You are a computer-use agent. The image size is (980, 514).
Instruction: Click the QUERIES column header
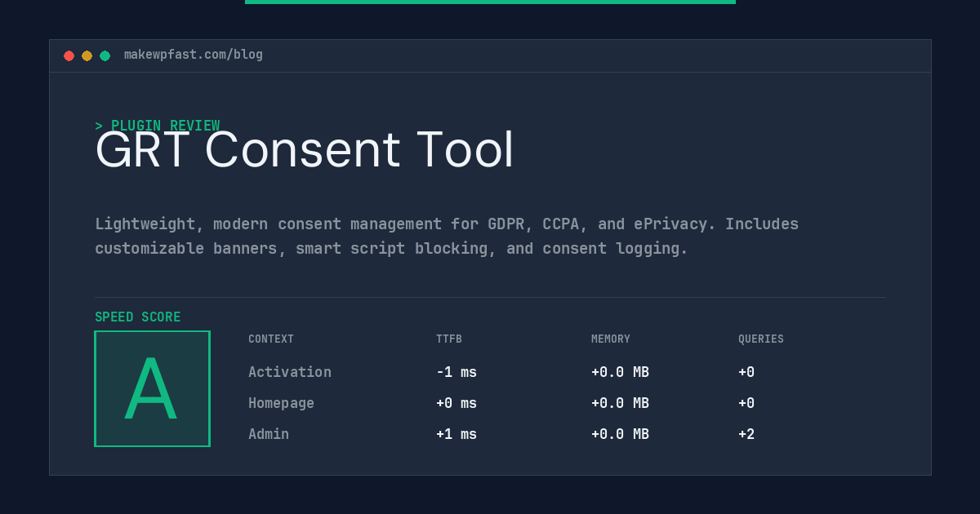point(761,339)
